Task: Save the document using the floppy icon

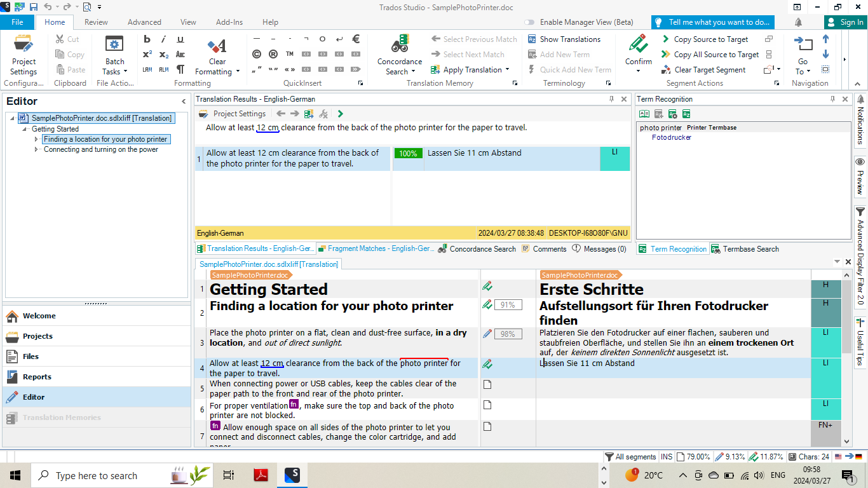Action: (34, 7)
